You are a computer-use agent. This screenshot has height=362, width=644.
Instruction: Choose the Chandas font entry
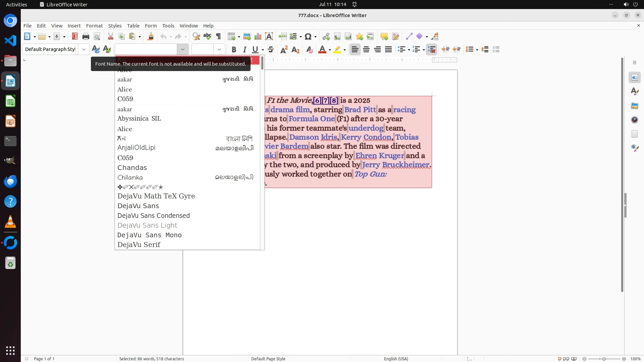tap(132, 168)
